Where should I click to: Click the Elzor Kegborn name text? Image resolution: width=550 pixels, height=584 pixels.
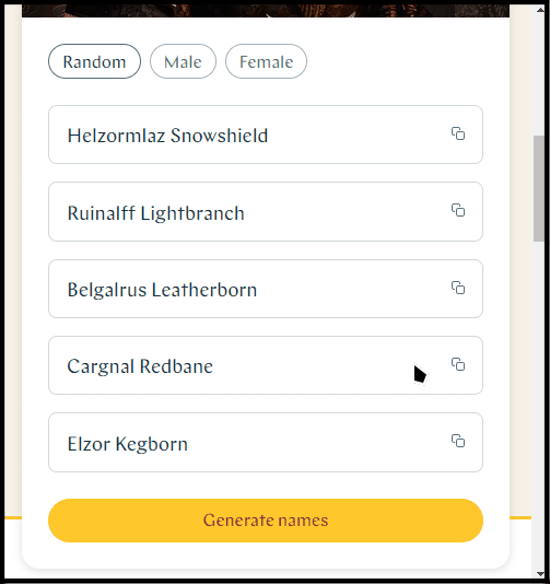click(x=127, y=444)
